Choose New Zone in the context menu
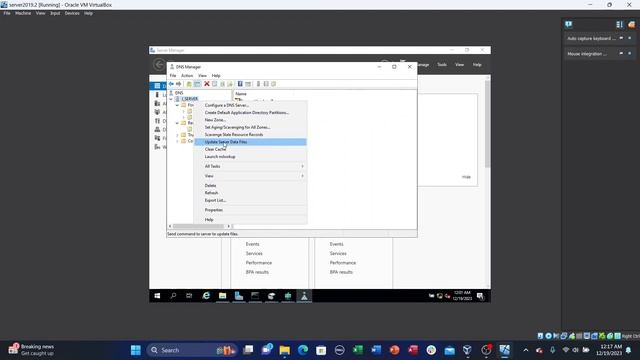The width and height of the screenshot is (640, 360). 250,120
